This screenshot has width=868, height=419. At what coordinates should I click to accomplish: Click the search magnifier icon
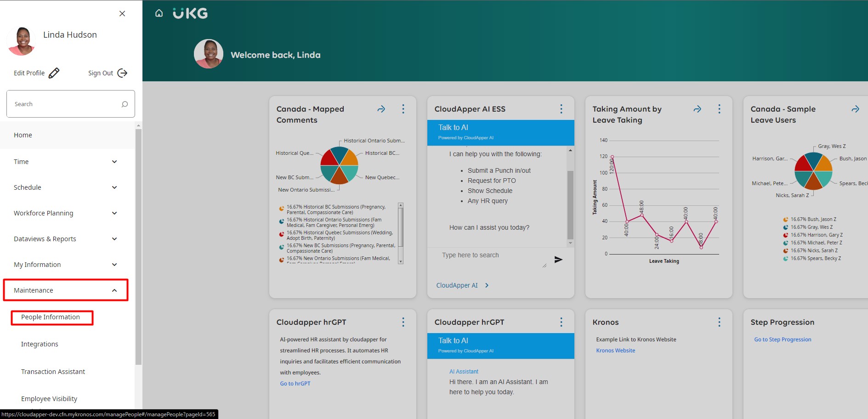(125, 104)
